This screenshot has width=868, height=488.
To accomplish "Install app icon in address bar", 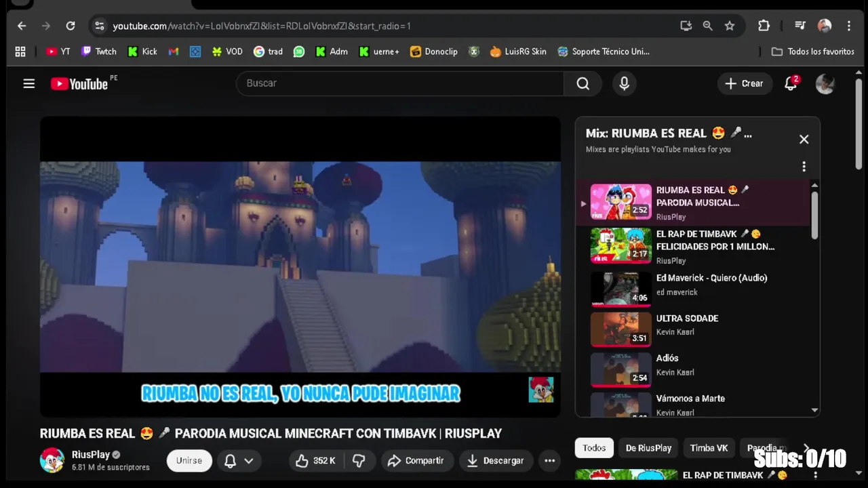I will (686, 26).
